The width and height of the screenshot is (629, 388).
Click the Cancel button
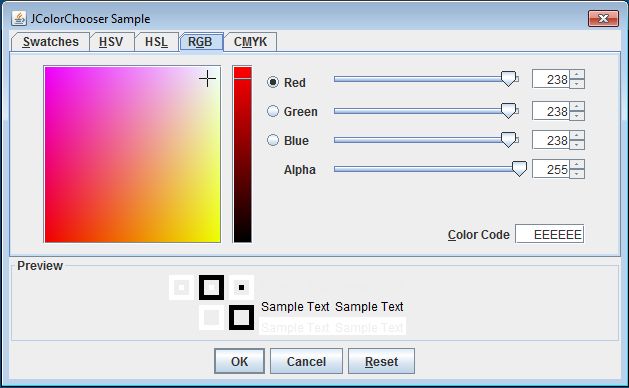coord(306,361)
